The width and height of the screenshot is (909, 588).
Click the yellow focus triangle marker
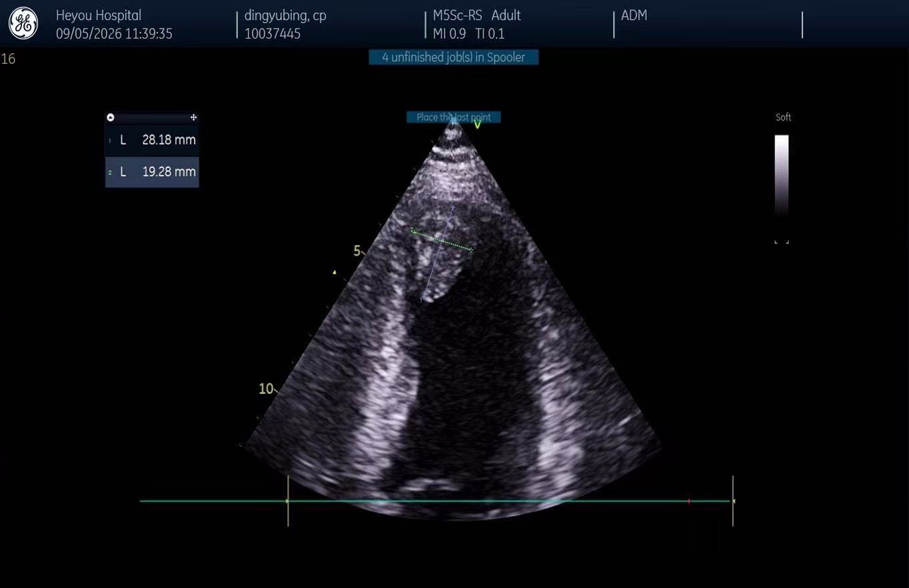click(x=335, y=272)
